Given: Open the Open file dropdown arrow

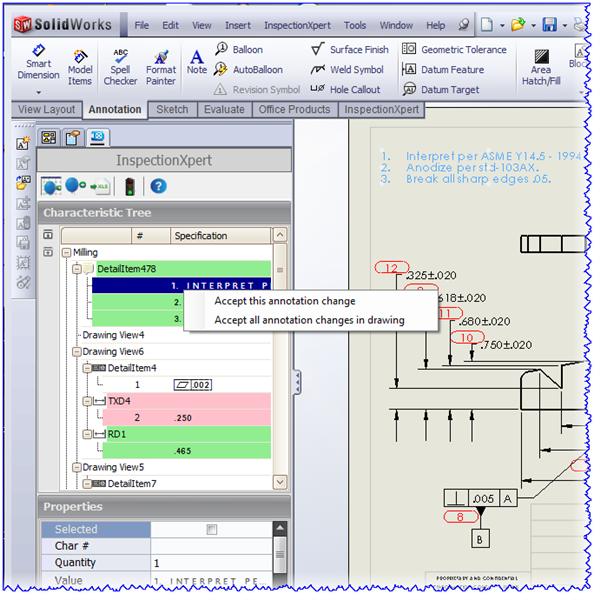Looking at the screenshot, I should tap(533, 26).
